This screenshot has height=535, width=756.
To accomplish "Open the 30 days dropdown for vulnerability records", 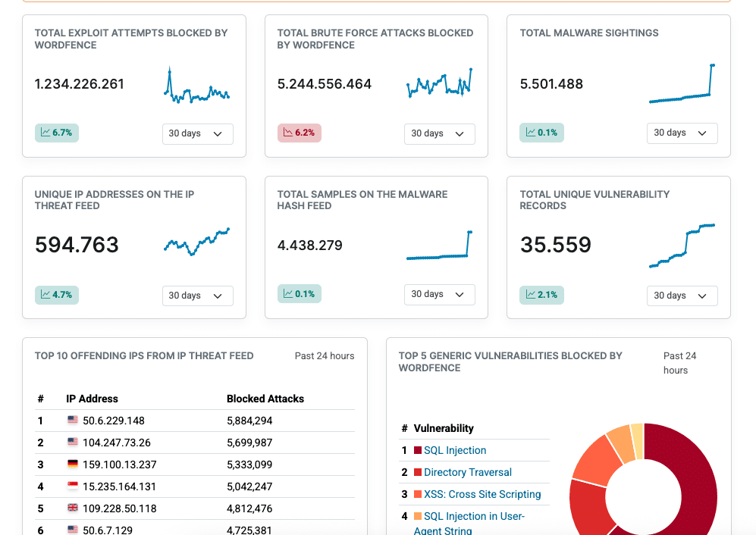I will click(682, 296).
